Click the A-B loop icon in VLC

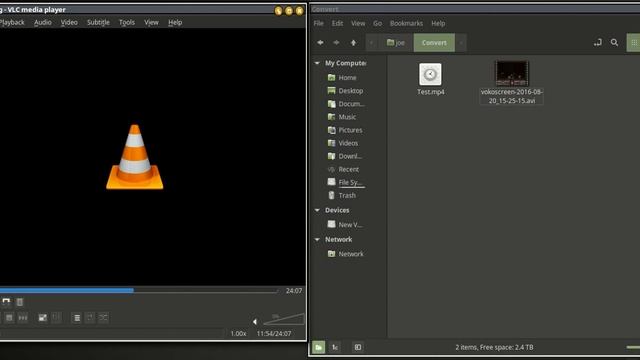[x=6, y=302]
